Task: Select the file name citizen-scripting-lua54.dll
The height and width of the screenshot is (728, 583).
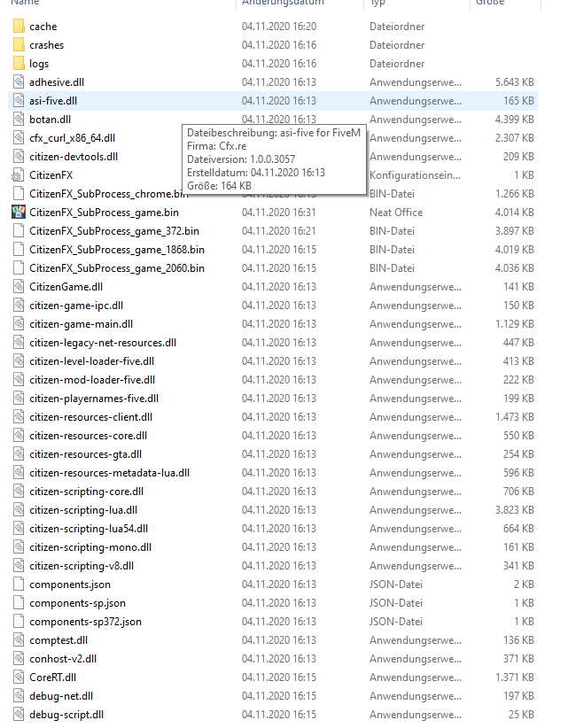Action: click(89, 529)
